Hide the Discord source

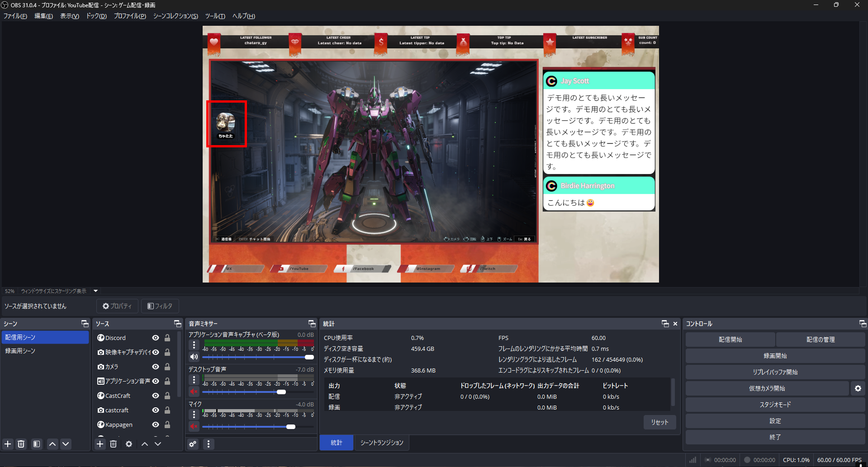156,338
